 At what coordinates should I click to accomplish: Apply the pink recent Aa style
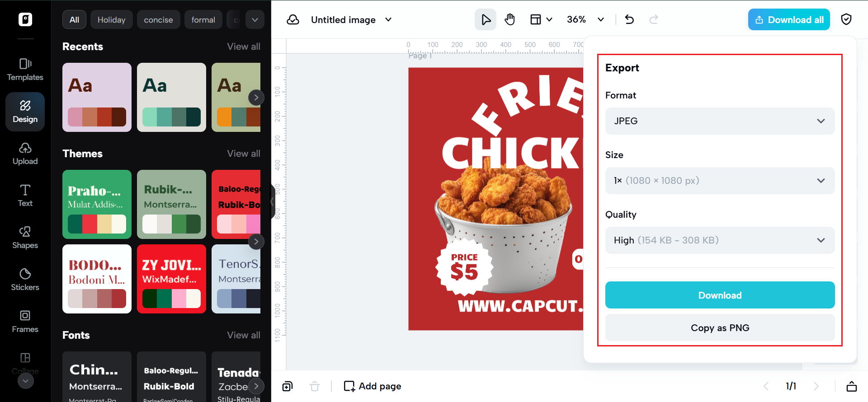click(x=97, y=97)
